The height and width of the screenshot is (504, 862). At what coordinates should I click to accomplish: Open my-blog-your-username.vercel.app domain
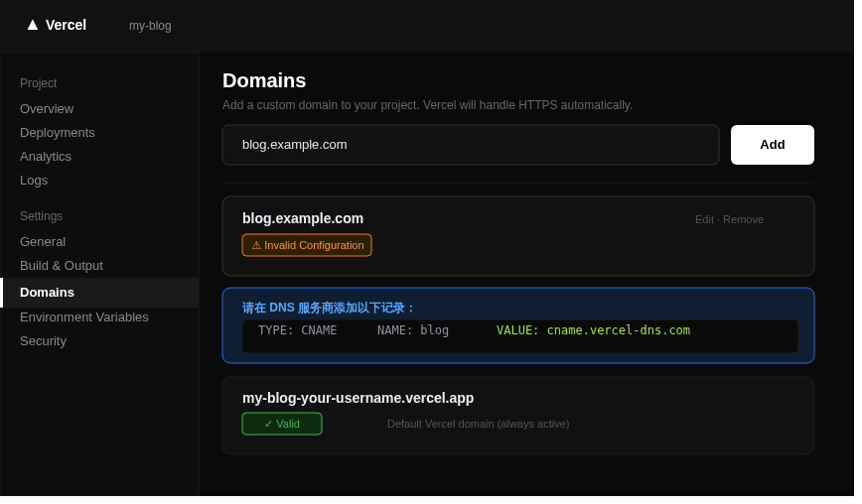point(358,398)
